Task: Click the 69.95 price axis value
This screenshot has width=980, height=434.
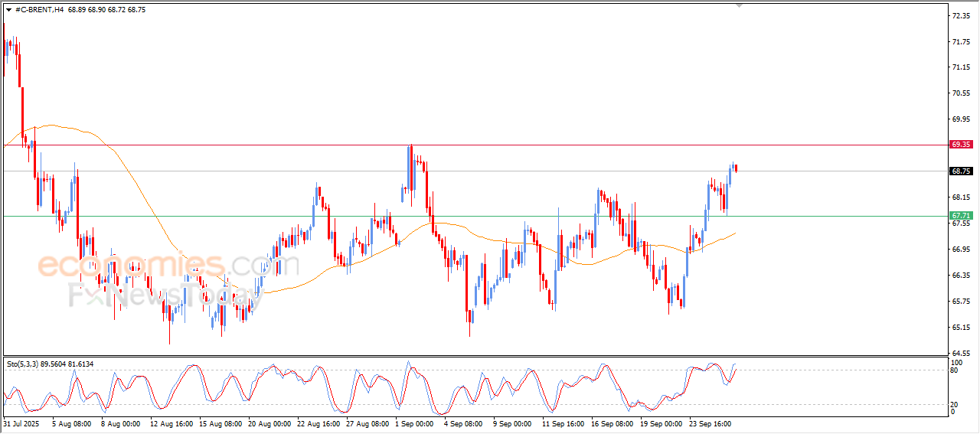Action: [960, 119]
